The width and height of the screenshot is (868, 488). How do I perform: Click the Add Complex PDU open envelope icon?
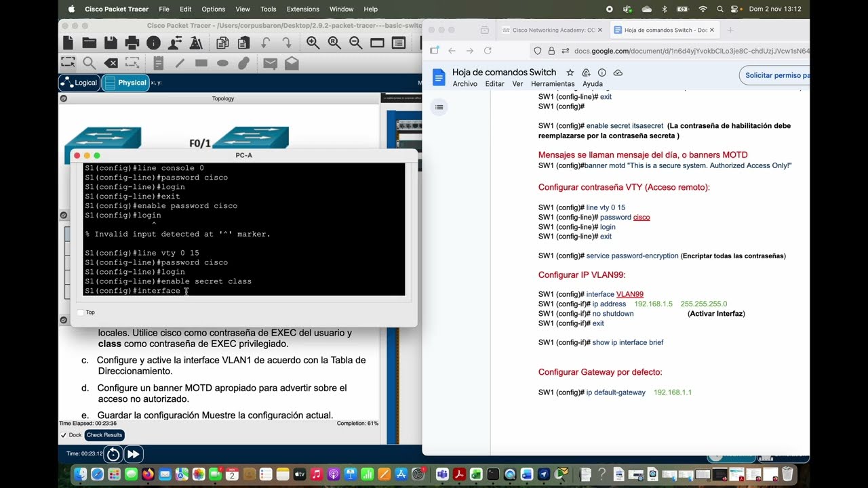[x=292, y=63]
